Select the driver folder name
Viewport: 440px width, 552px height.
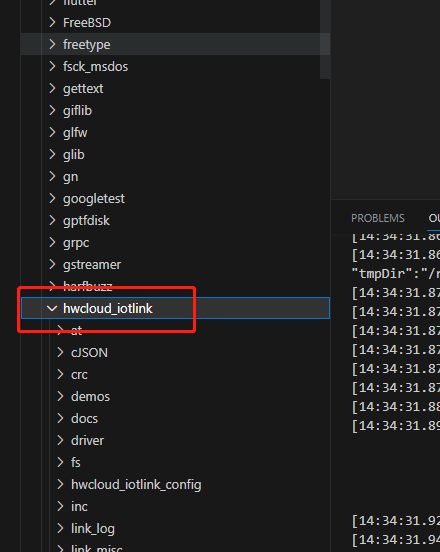pos(87,441)
